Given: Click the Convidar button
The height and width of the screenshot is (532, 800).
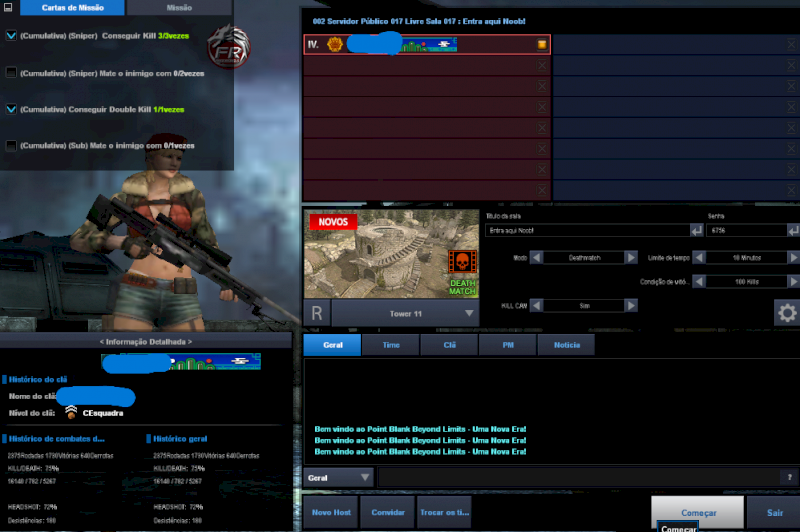Looking at the screenshot, I should [x=388, y=512].
